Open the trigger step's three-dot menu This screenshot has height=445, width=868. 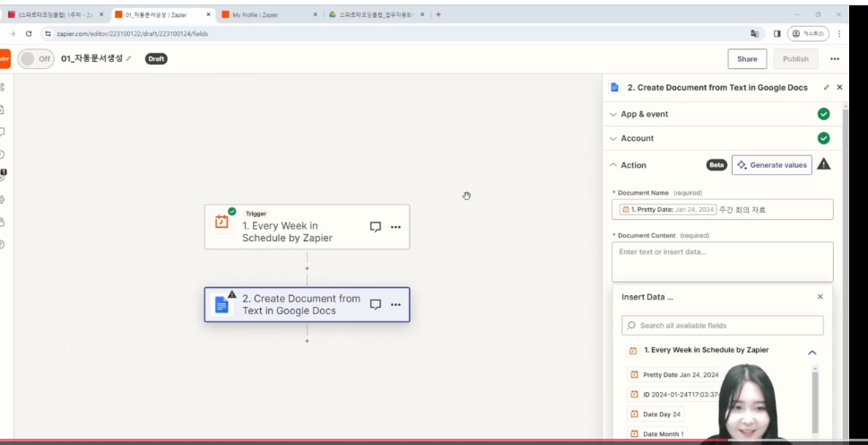coord(395,227)
